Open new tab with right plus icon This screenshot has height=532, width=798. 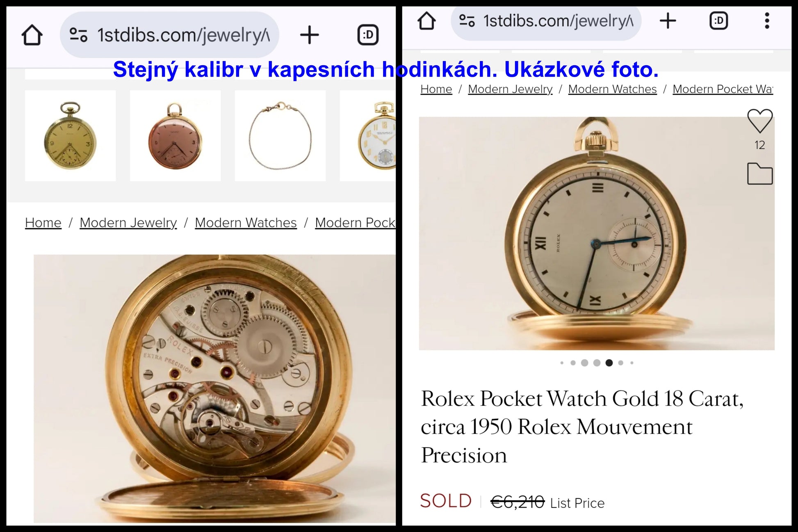(668, 21)
